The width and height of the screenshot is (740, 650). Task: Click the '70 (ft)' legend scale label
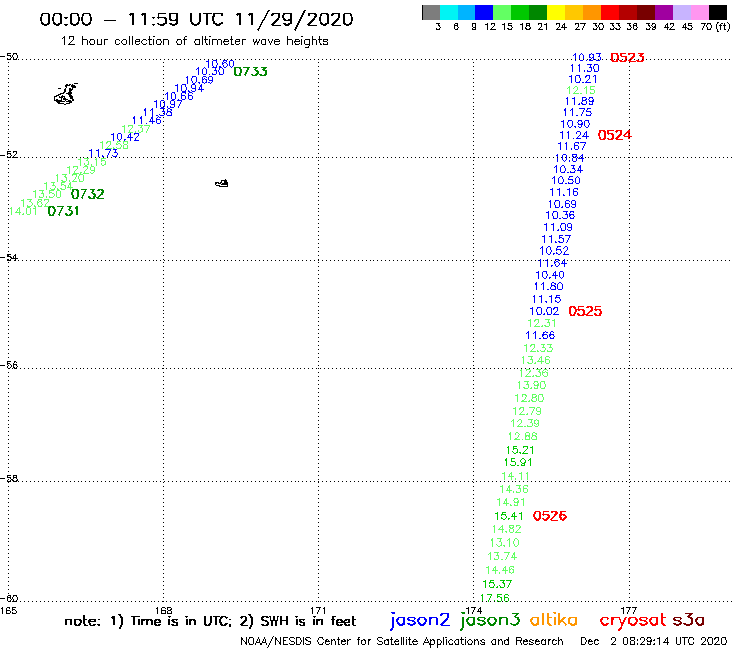coord(715,26)
